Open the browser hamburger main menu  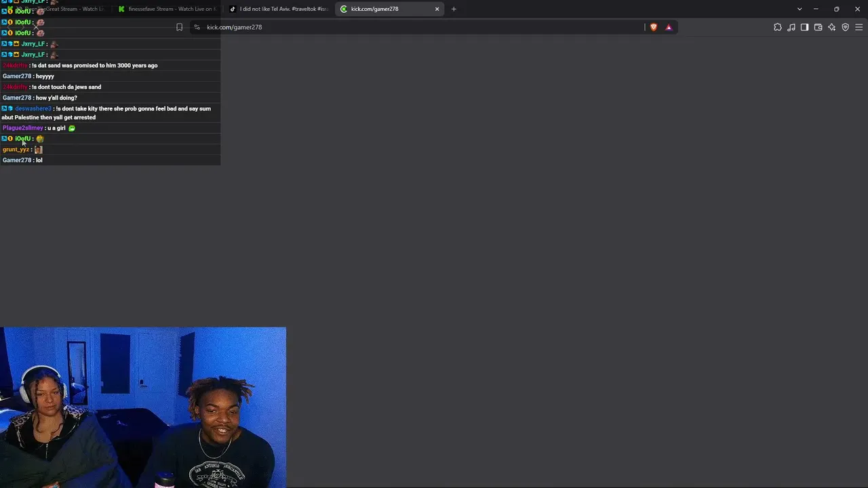point(859,27)
